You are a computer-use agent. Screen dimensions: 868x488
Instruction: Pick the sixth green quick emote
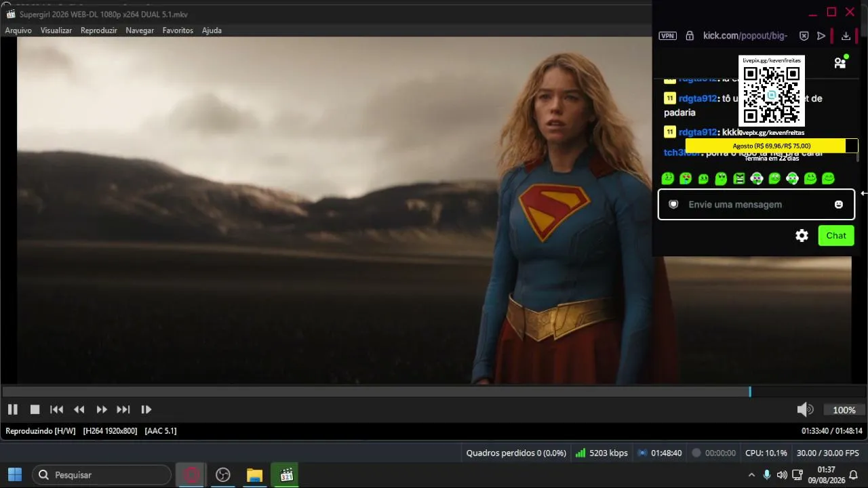point(757,178)
